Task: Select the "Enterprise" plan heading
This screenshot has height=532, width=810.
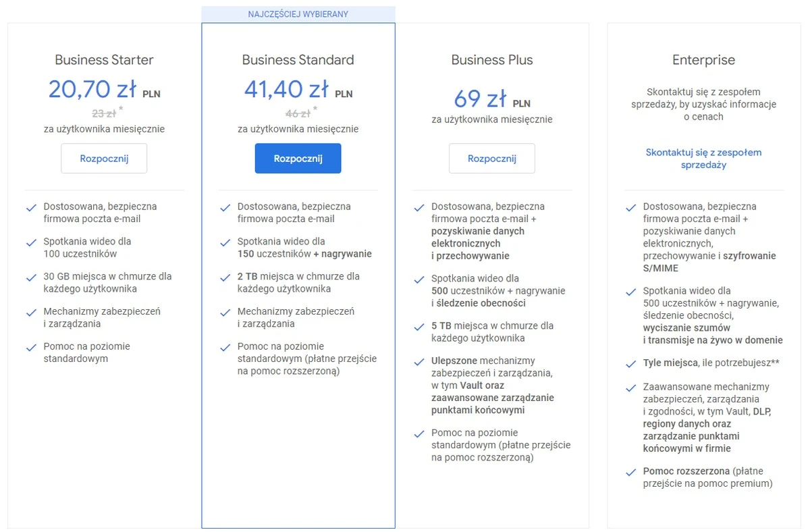Action: (x=703, y=59)
